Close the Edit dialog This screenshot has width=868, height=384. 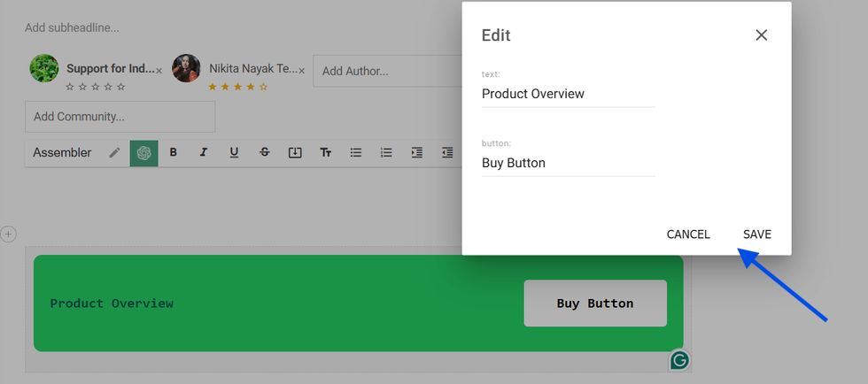pos(762,35)
